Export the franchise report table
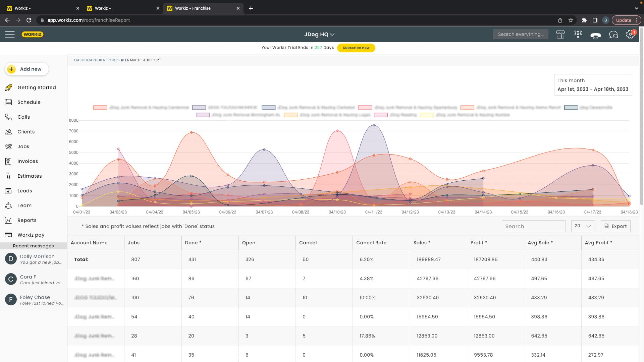This screenshot has height=362, width=644. (x=615, y=226)
